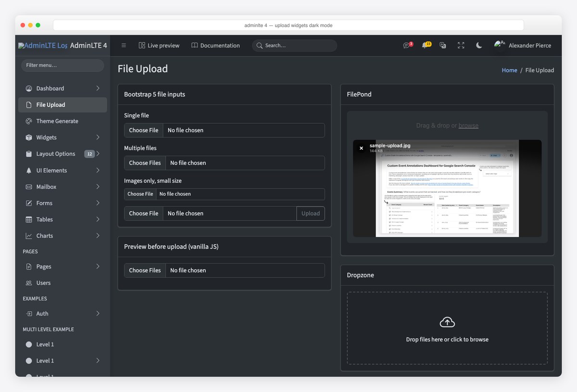The image size is (577, 392).
Task: Expand the Charts chevron
Action: click(98, 235)
